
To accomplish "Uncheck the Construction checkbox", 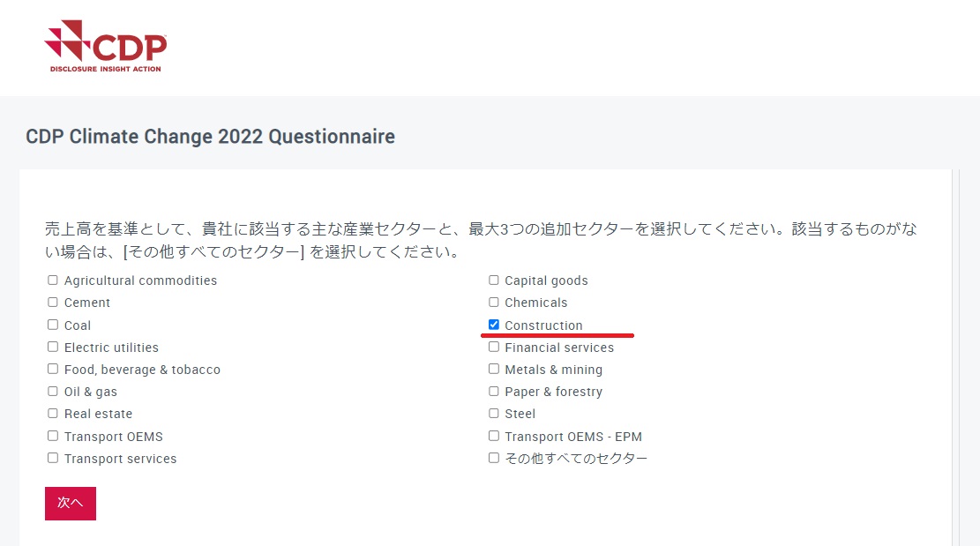I will coord(494,325).
